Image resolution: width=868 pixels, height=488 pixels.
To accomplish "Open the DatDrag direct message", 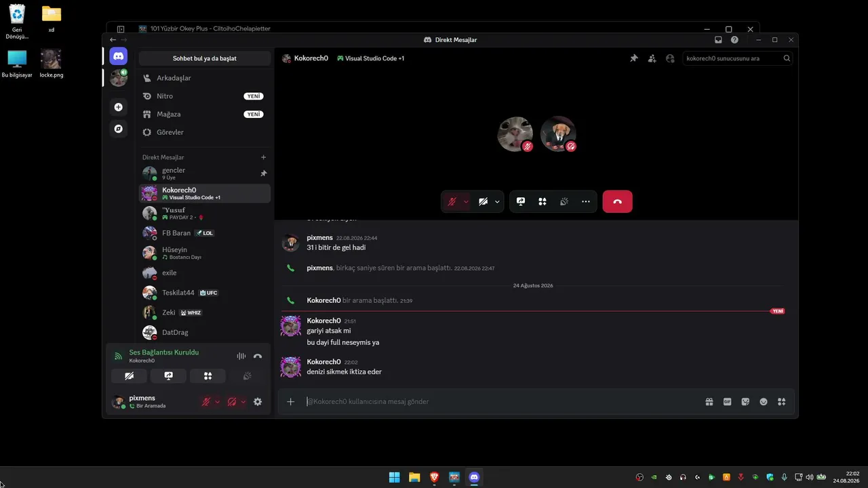I will click(x=205, y=332).
